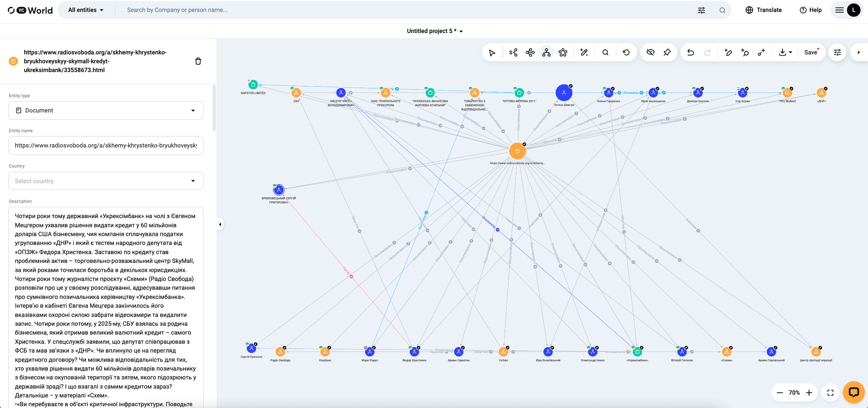The width and height of the screenshot is (868, 408).
Task: Select the Дмитро Каплюк person node
Action: (698, 93)
